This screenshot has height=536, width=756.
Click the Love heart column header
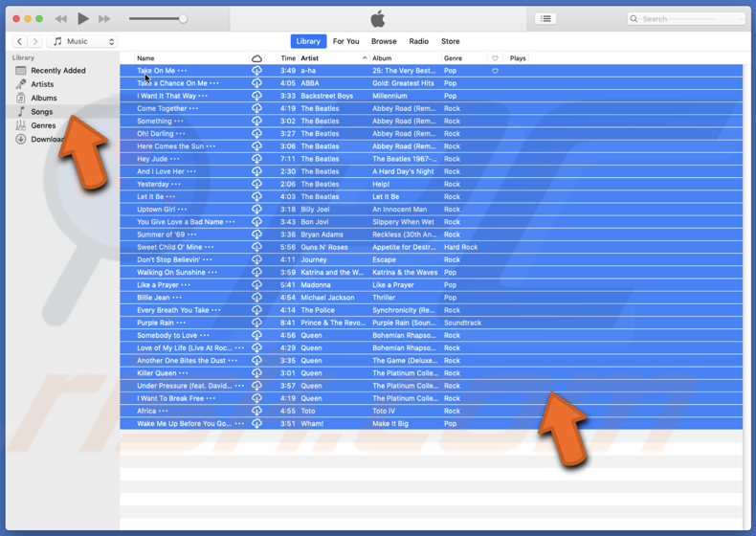click(x=495, y=58)
